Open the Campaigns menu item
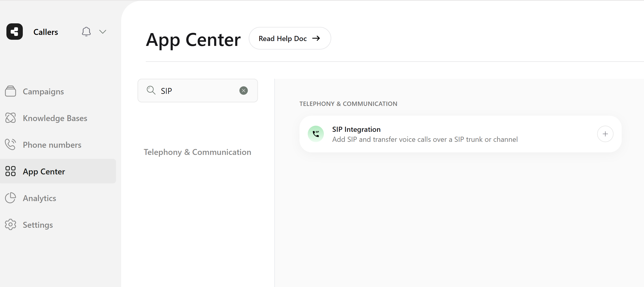644x287 pixels. pos(43,92)
